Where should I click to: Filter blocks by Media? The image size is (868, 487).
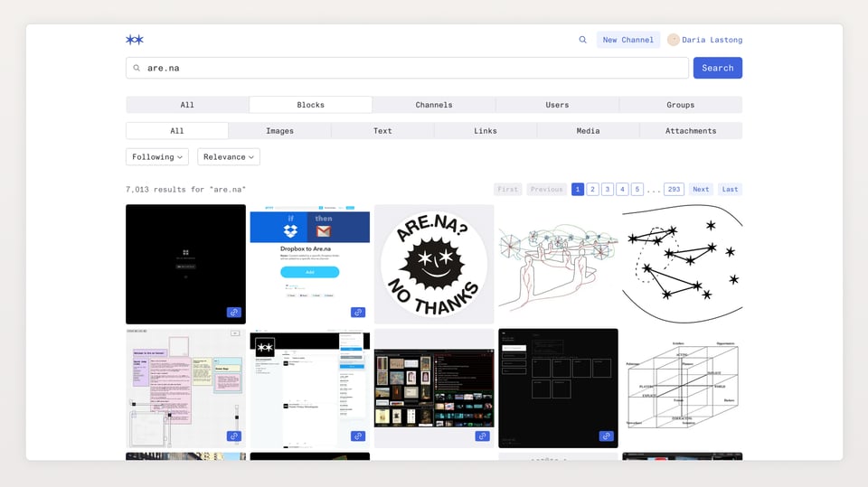588,131
